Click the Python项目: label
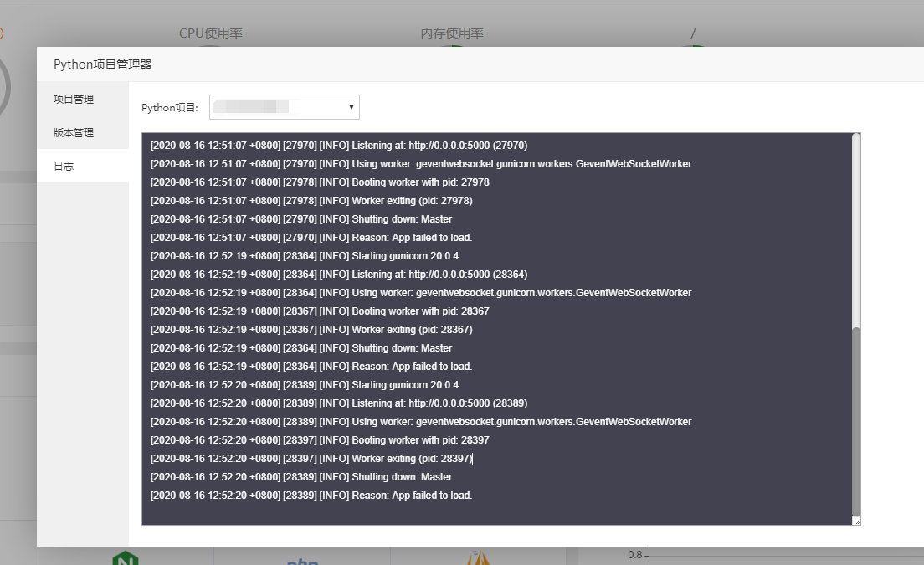Screen dimensions: 924x565 170,108
